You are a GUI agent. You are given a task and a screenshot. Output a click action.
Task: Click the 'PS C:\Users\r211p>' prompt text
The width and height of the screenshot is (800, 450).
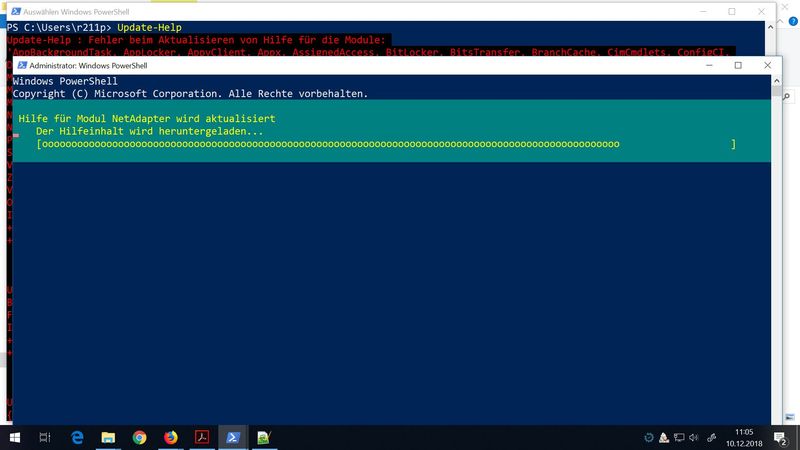tap(59, 28)
